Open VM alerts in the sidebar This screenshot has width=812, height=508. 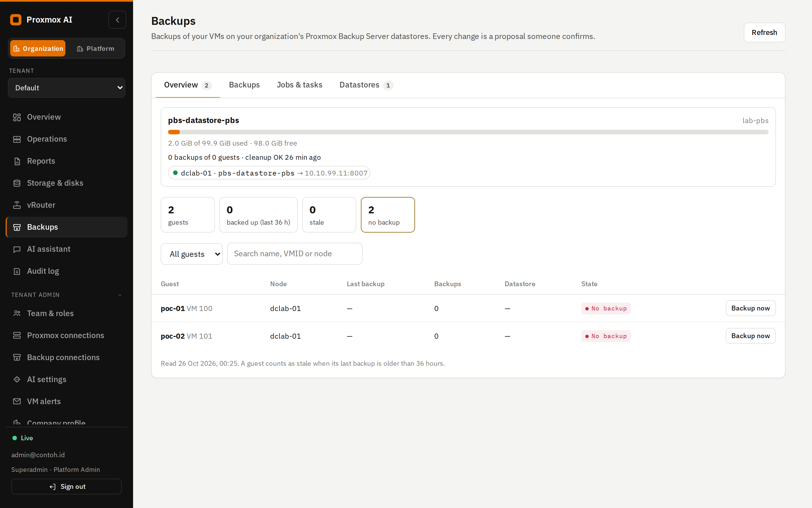tap(67, 402)
